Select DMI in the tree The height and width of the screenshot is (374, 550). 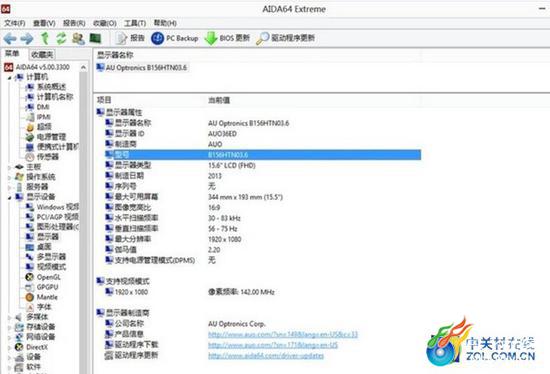click(x=38, y=107)
